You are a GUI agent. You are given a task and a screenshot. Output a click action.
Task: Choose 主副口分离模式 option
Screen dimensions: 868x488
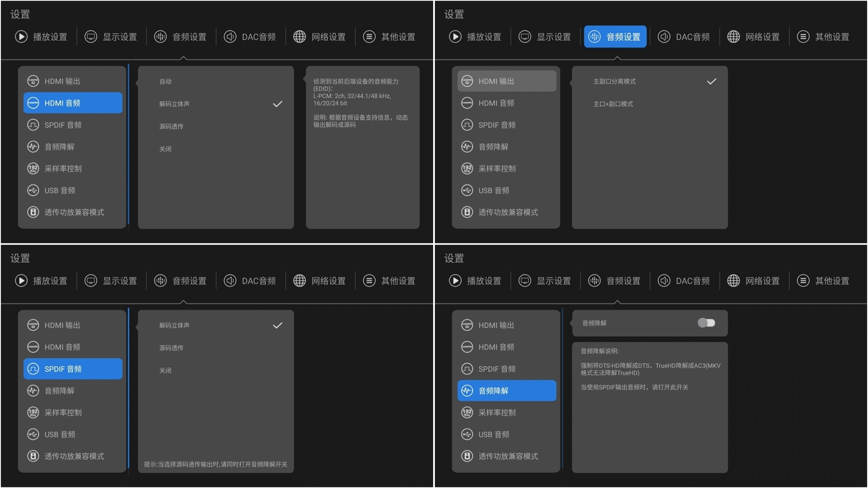click(650, 81)
